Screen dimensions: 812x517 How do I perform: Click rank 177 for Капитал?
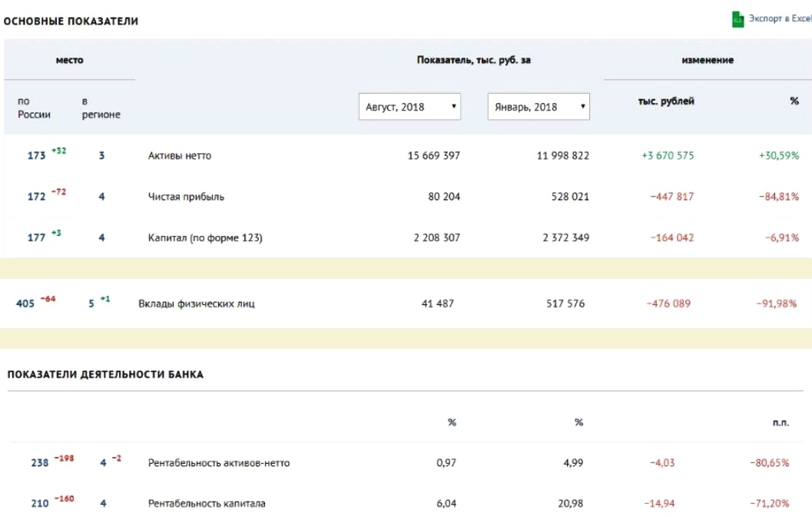click(x=36, y=238)
